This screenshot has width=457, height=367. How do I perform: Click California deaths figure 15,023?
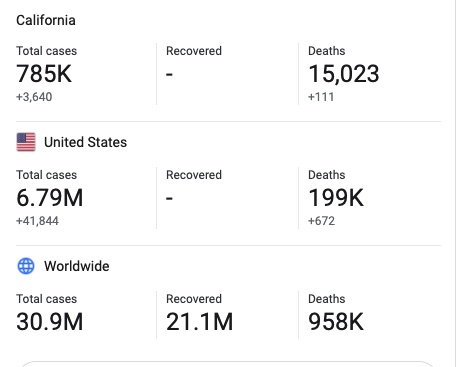344,74
